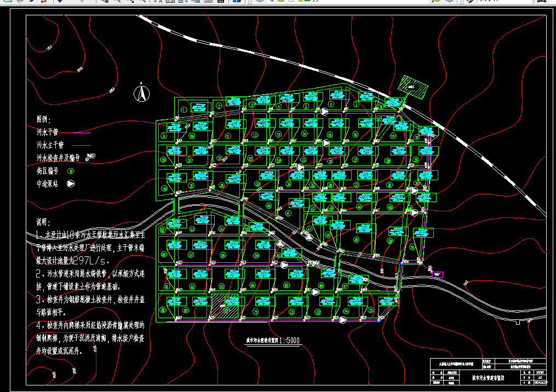556x392 pixels.
Task: Click block number ⑨ circle
Action: click(x=164, y=136)
